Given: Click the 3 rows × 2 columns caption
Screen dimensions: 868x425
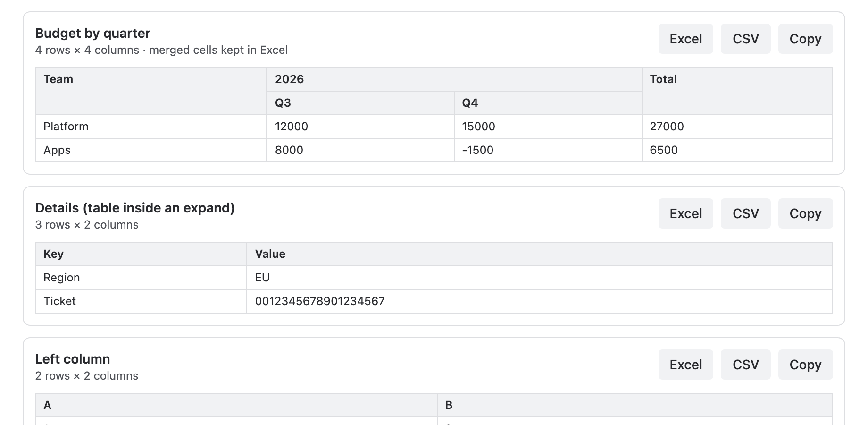Looking at the screenshot, I should [x=87, y=225].
